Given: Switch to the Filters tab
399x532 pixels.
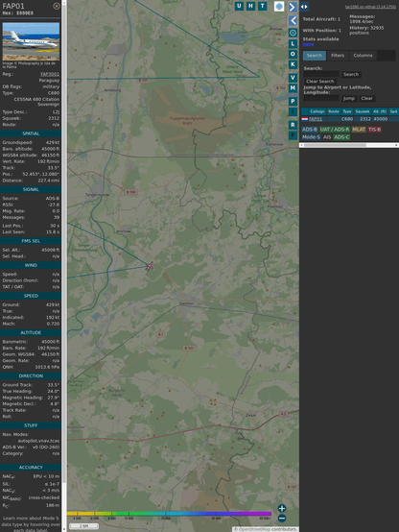Looking at the screenshot, I should (338, 56).
